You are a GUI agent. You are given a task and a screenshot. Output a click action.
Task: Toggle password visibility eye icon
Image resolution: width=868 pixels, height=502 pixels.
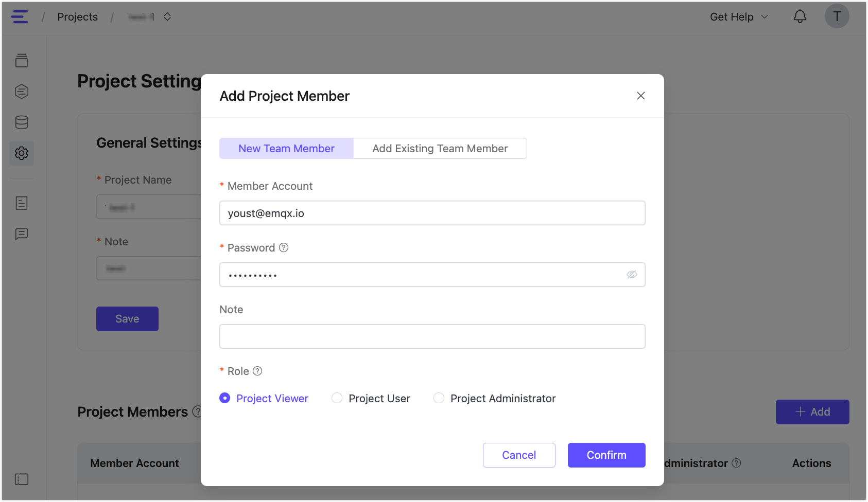pos(632,275)
